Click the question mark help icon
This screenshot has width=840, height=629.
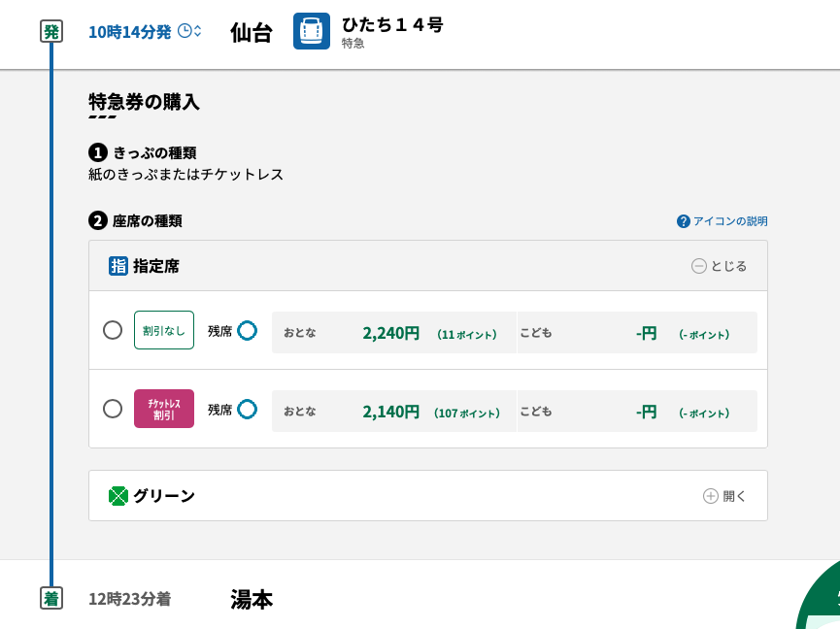[x=684, y=221]
